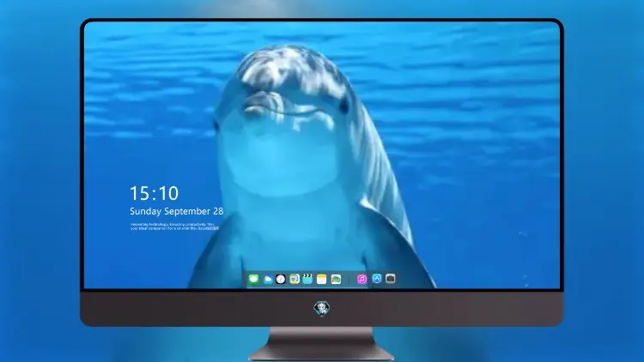The image size is (644, 362).
Task: Click the 15:10 clock widget
Action: 154,193
